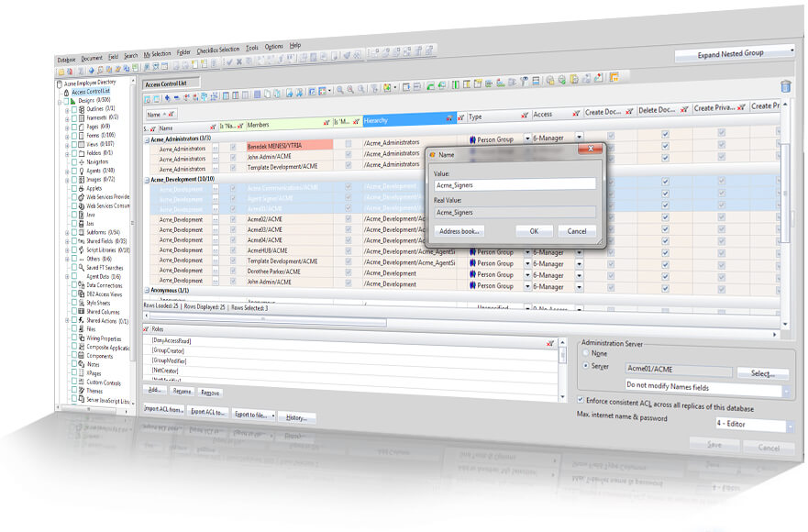The width and height of the screenshot is (808, 532).
Task: Open the Max internet name & password dropdown
Action: point(790,427)
